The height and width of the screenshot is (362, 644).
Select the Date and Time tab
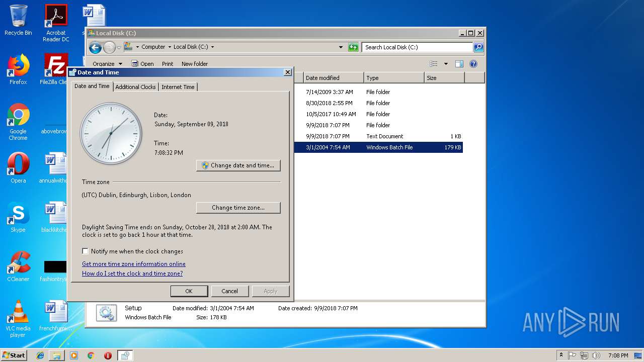92,86
